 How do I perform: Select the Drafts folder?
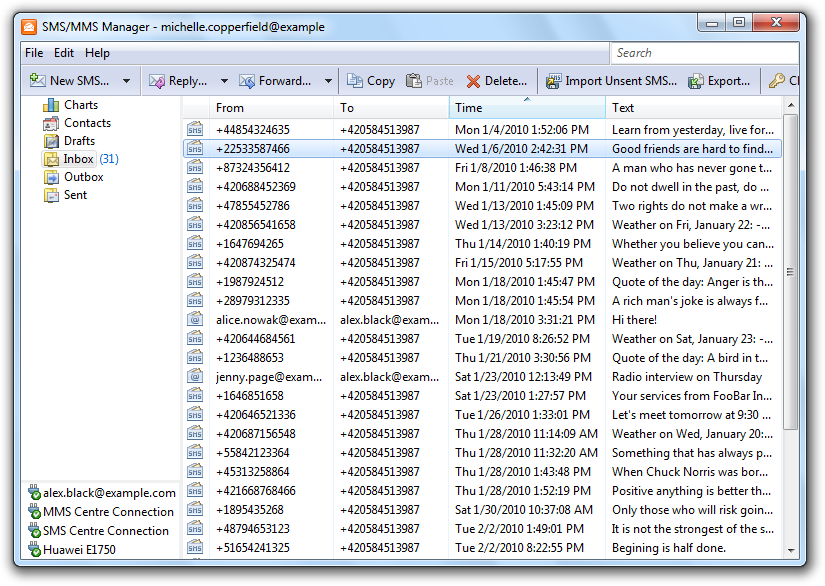(x=79, y=141)
